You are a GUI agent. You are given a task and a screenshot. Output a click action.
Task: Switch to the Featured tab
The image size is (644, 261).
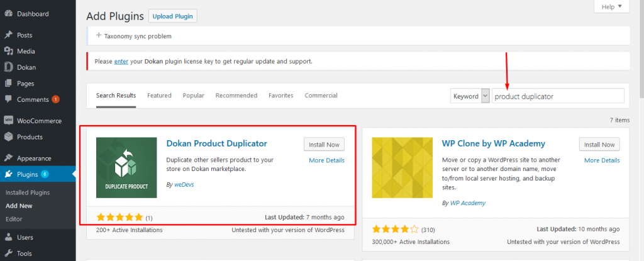[159, 96]
